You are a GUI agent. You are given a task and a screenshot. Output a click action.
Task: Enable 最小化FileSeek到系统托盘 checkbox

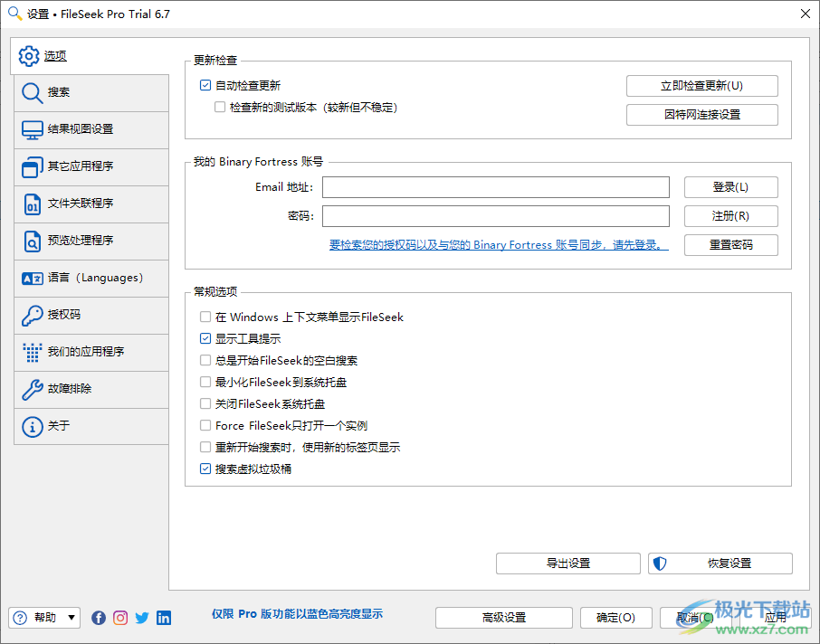[x=205, y=382]
